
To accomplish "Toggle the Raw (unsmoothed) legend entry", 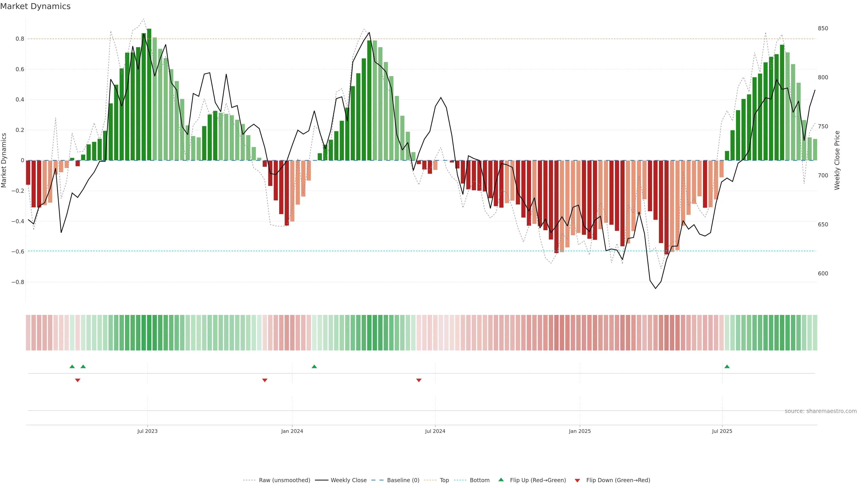I will pyautogui.click(x=284, y=480).
